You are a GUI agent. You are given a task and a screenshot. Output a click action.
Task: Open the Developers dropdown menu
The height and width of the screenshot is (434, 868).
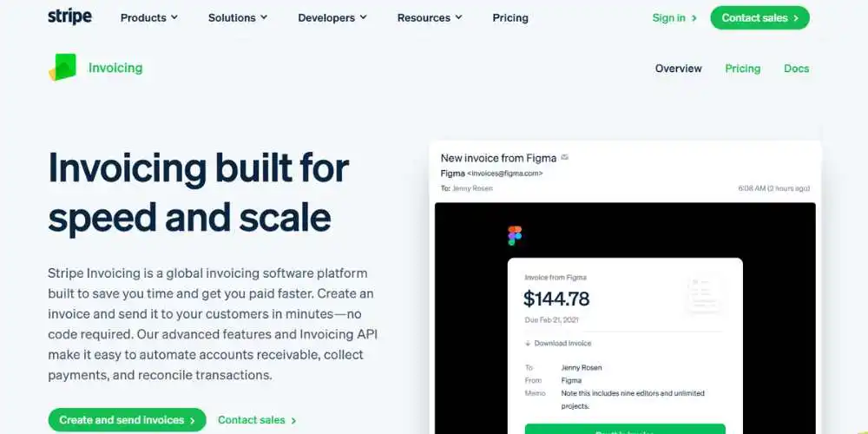coord(332,17)
